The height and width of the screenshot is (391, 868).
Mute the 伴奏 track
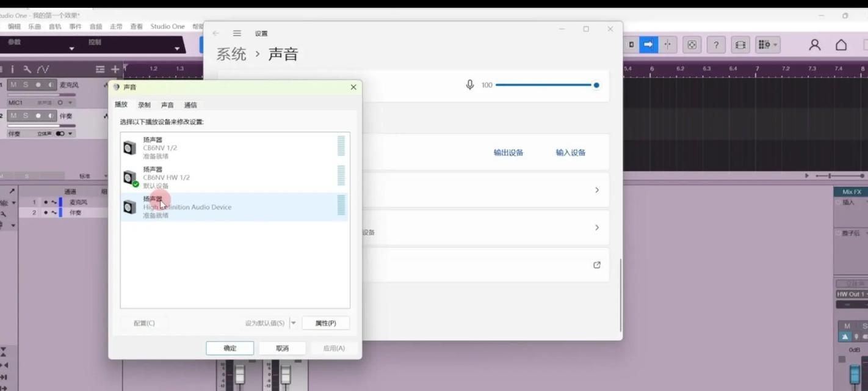[13, 115]
